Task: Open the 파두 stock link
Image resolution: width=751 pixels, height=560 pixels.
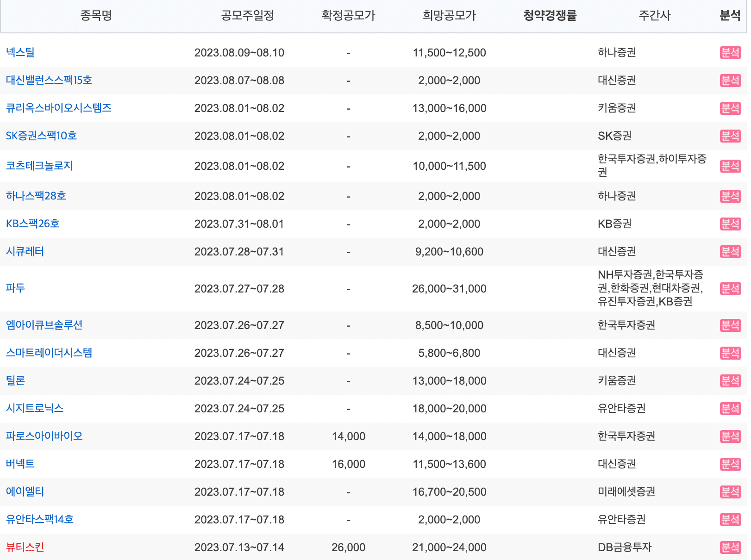Action: 15,288
